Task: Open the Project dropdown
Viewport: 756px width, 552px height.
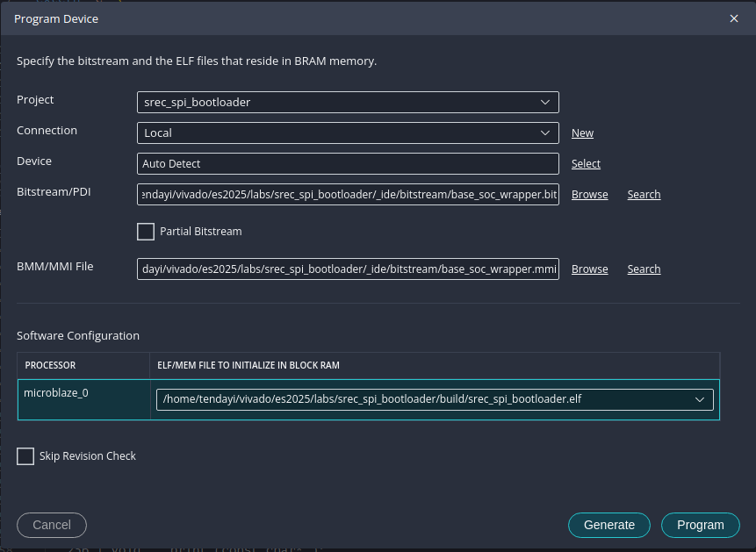Action: click(348, 102)
